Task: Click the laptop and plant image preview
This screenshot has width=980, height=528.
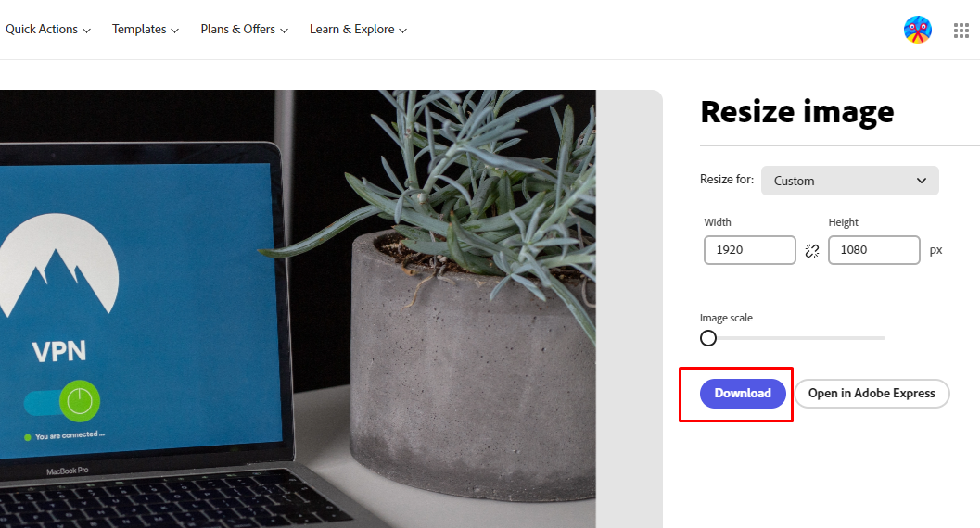Action: [298, 309]
